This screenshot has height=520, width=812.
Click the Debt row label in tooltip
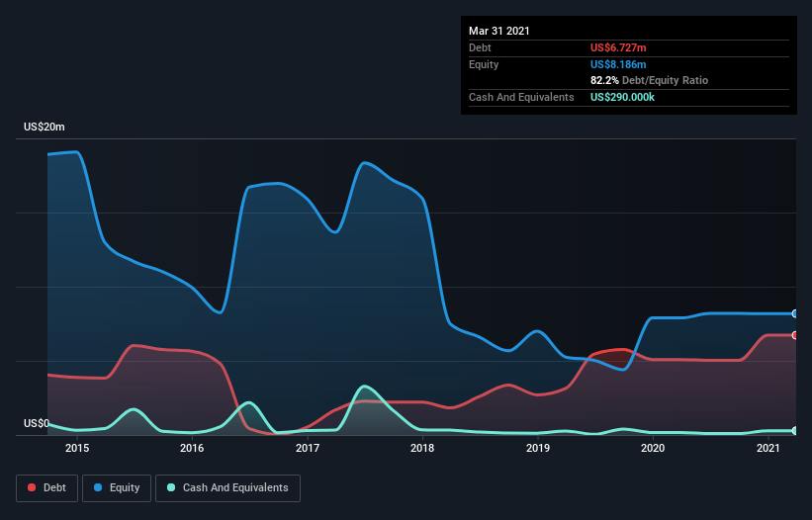(480, 47)
